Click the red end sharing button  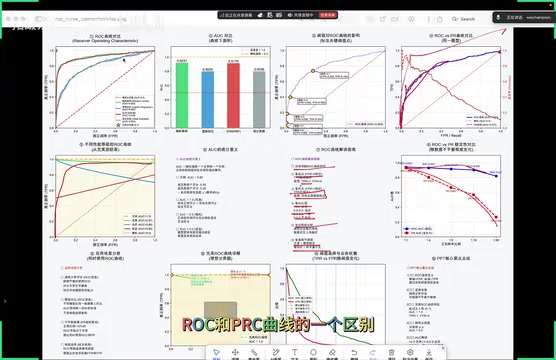(x=327, y=15)
